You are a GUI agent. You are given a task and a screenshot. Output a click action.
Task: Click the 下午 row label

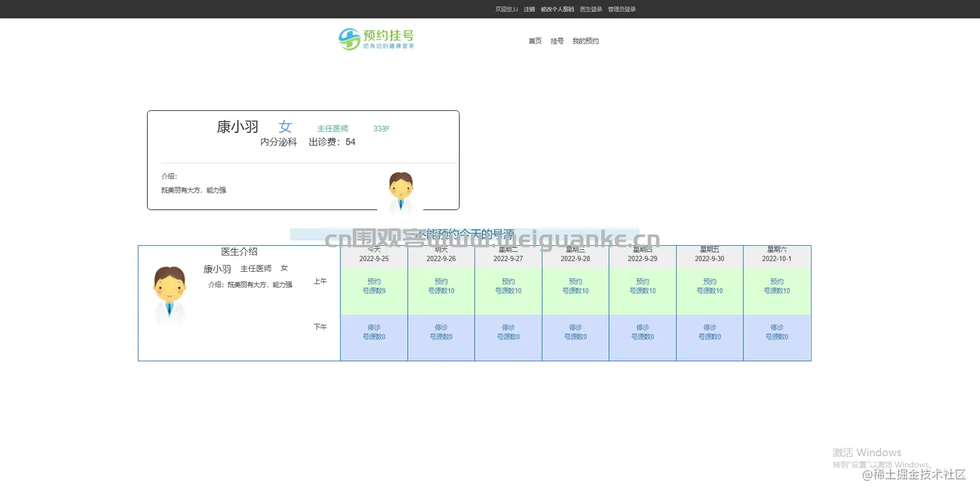[320, 327]
